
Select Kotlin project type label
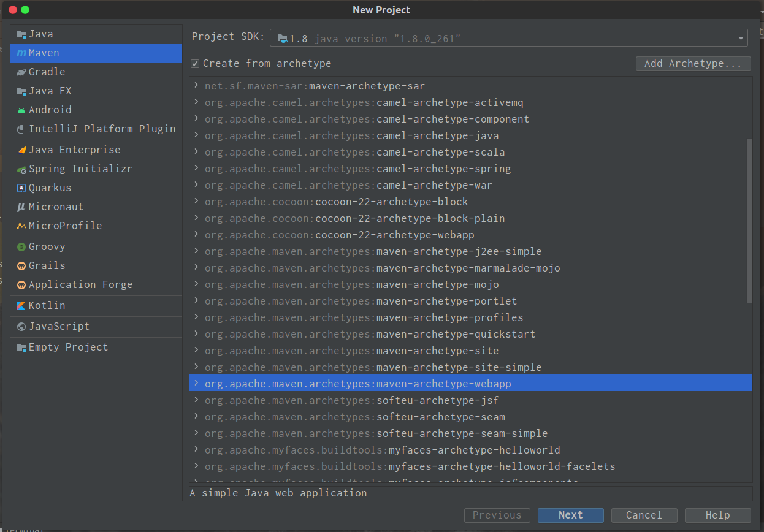[x=47, y=306]
